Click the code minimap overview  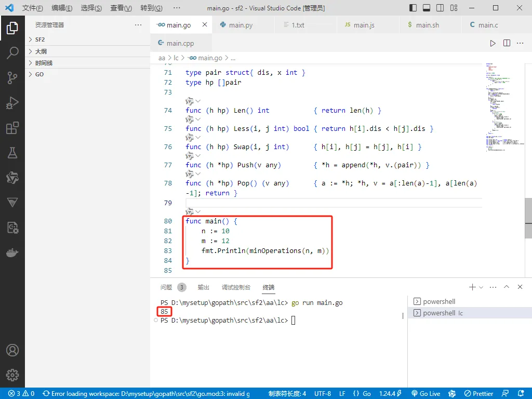point(504,107)
